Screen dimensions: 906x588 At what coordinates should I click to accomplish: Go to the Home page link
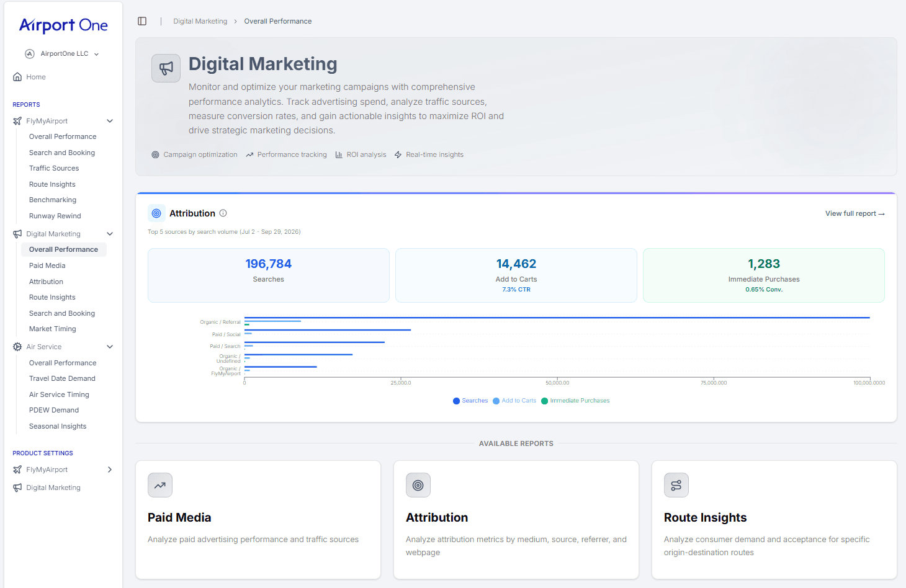coord(36,77)
